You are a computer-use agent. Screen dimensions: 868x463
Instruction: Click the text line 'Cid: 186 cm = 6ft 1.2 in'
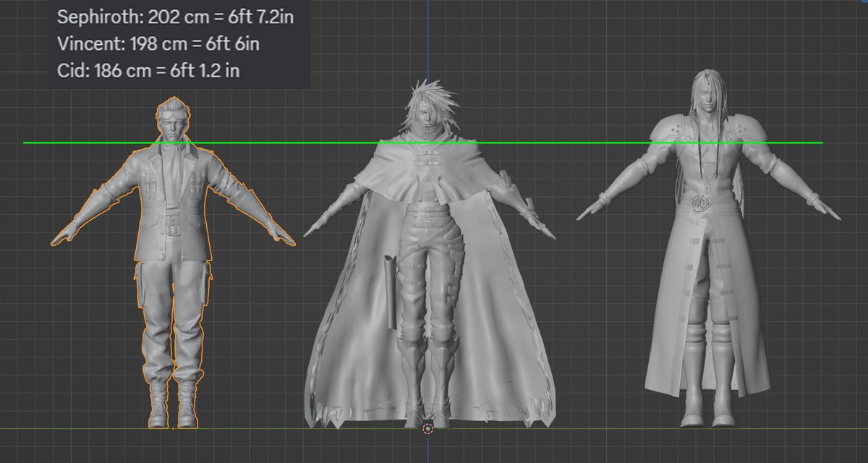click(x=148, y=70)
